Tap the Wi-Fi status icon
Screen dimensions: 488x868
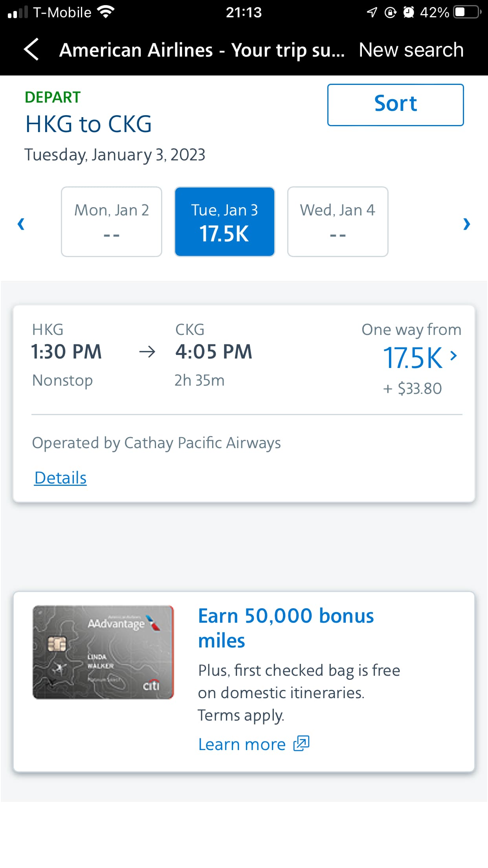106,12
